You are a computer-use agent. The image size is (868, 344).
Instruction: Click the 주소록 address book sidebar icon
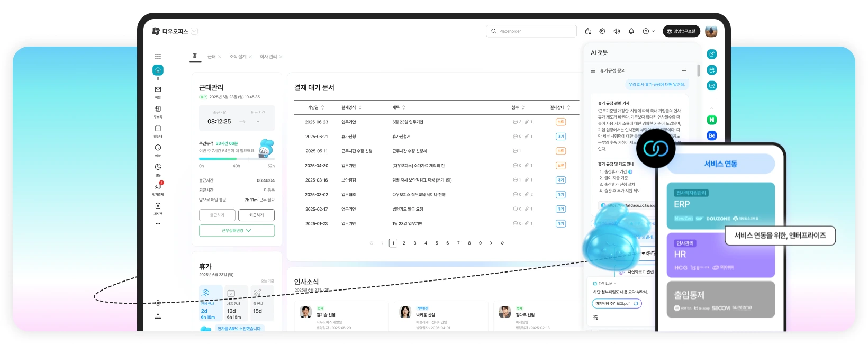click(158, 109)
